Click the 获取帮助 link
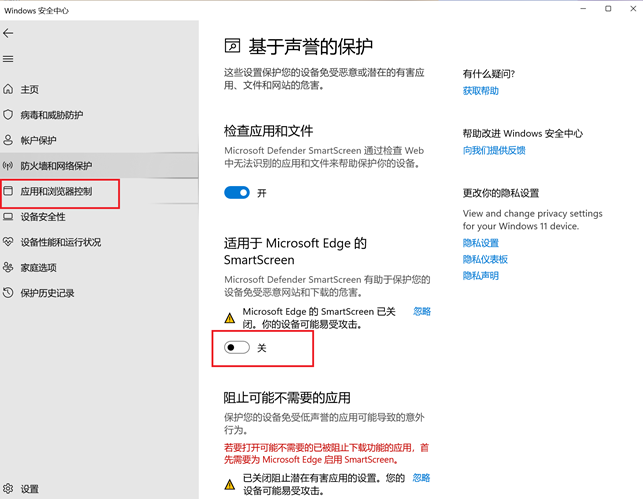The height and width of the screenshot is (499, 643). 480,91
